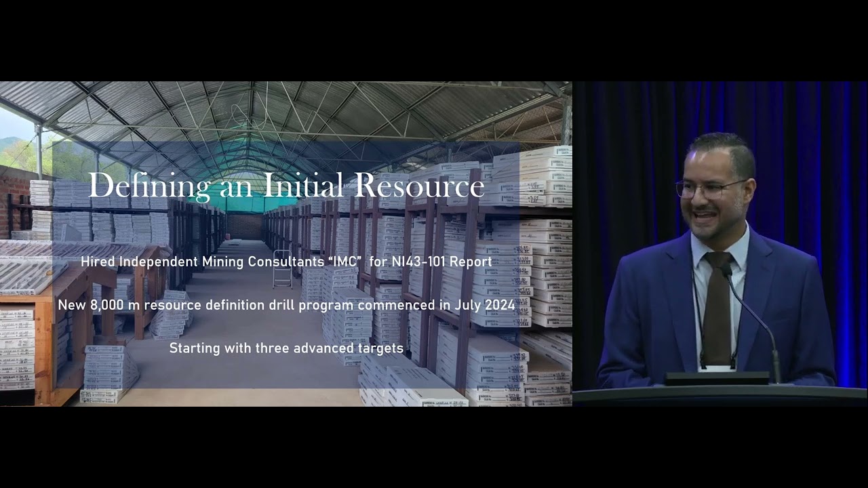This screenshot has width=868, height=488.
Task: Click the green tarp at the warehouse end
Action: click(x=251, y=197)
